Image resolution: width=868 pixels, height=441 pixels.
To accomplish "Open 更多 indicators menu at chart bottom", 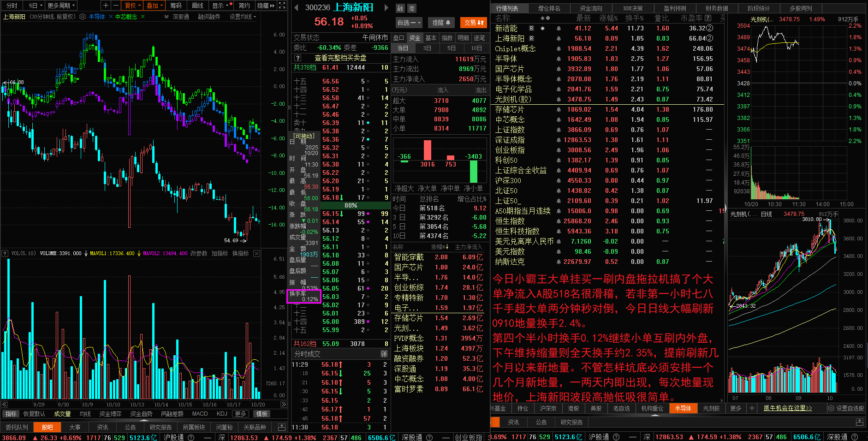I will pos(240,414).
